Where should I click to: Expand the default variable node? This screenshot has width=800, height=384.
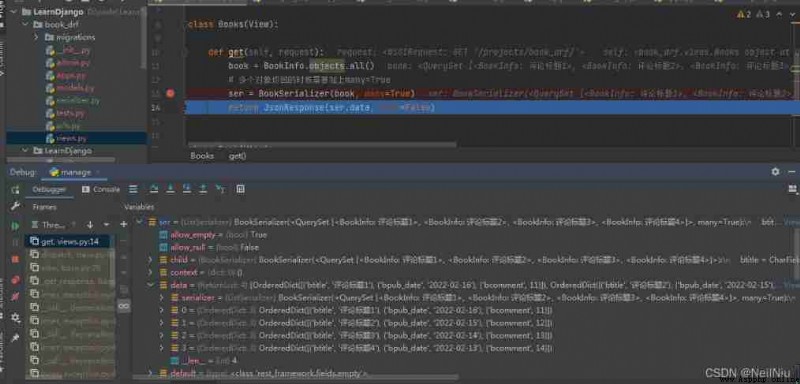pos(150,374)
